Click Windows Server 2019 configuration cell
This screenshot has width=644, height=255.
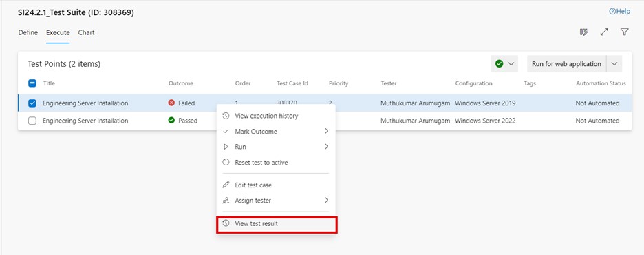(485, 103)
